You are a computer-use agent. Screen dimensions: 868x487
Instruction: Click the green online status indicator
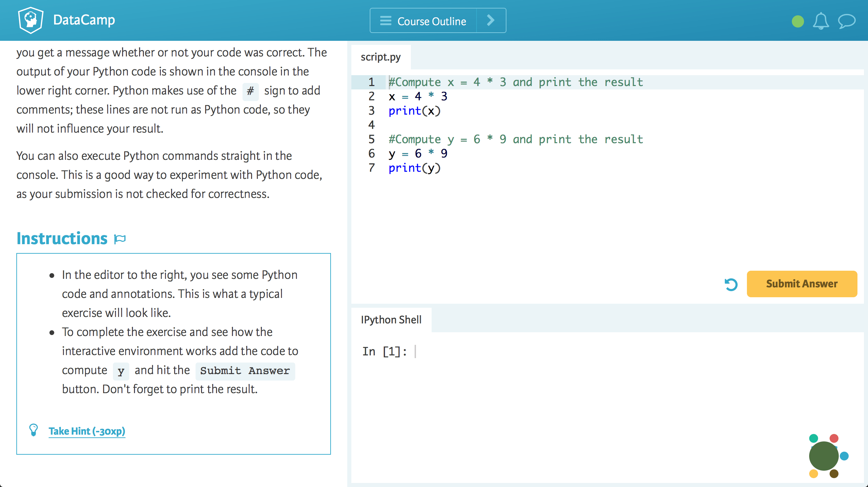point(798,21)
